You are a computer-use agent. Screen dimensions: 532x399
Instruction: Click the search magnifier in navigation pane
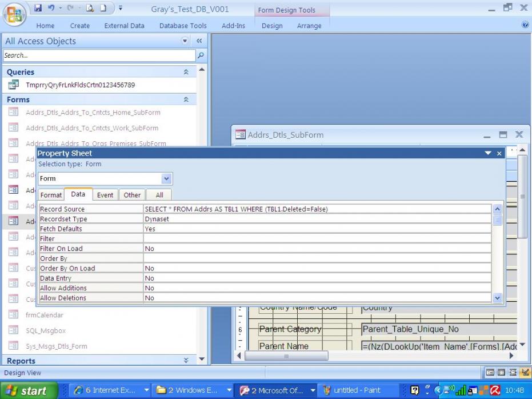click(200, 55)
